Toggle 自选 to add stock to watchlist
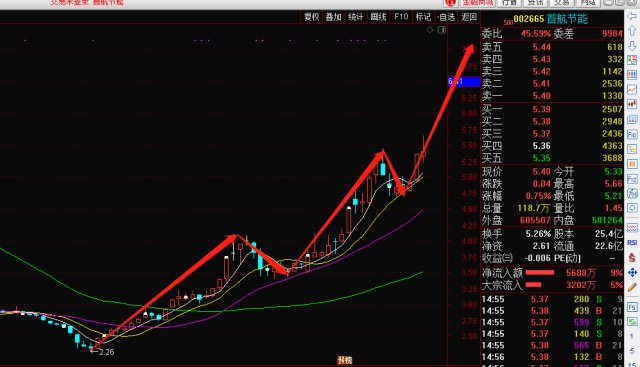 tap(446, 17)
